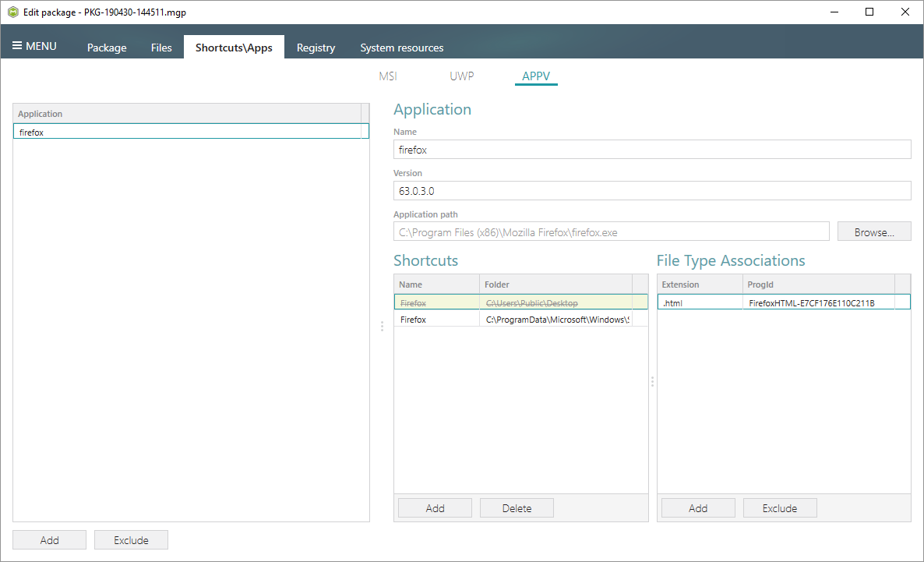Click Add under File Type Associations
The height and width of the screenshot is (562, 924).
point(698,507)
